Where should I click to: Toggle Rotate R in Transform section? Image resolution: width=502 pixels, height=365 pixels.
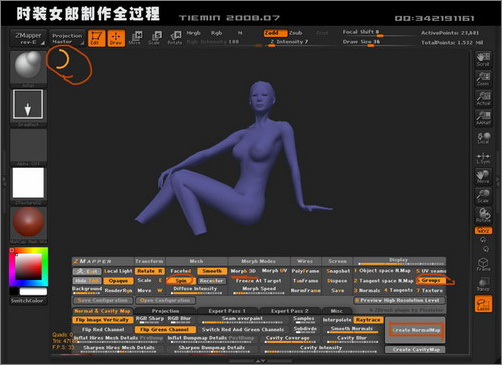(150, 271)
